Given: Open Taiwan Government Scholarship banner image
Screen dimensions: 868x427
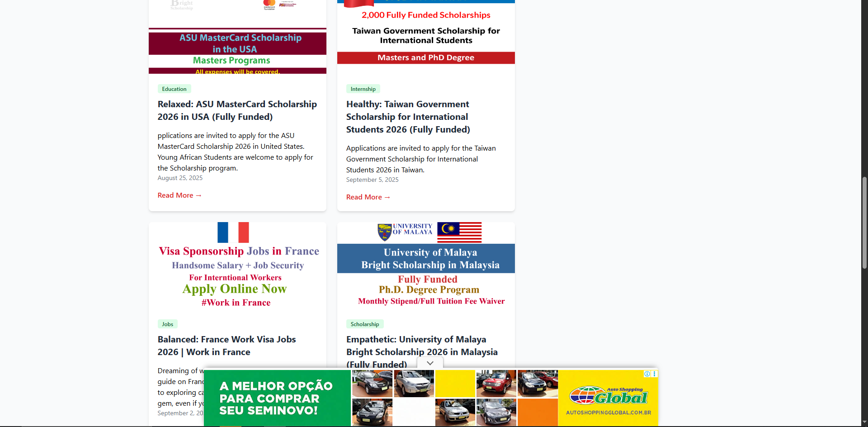Looking at the screenshot, I should click(x=426, y=37).
